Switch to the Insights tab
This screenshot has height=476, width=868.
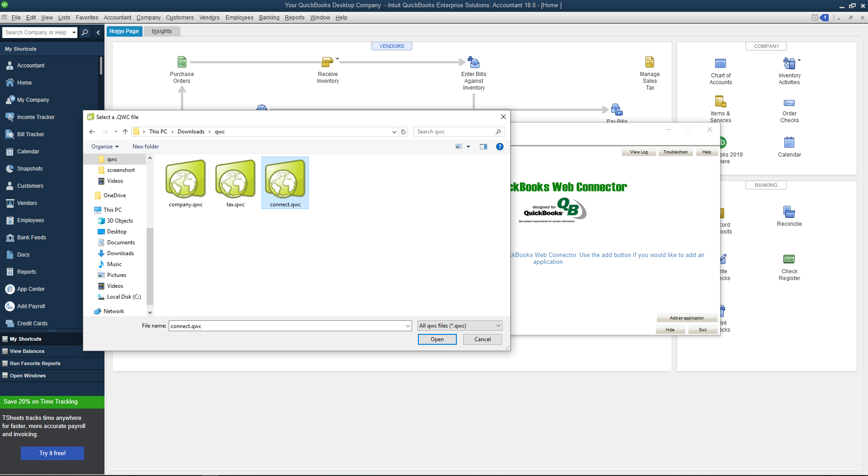[161, 31]
